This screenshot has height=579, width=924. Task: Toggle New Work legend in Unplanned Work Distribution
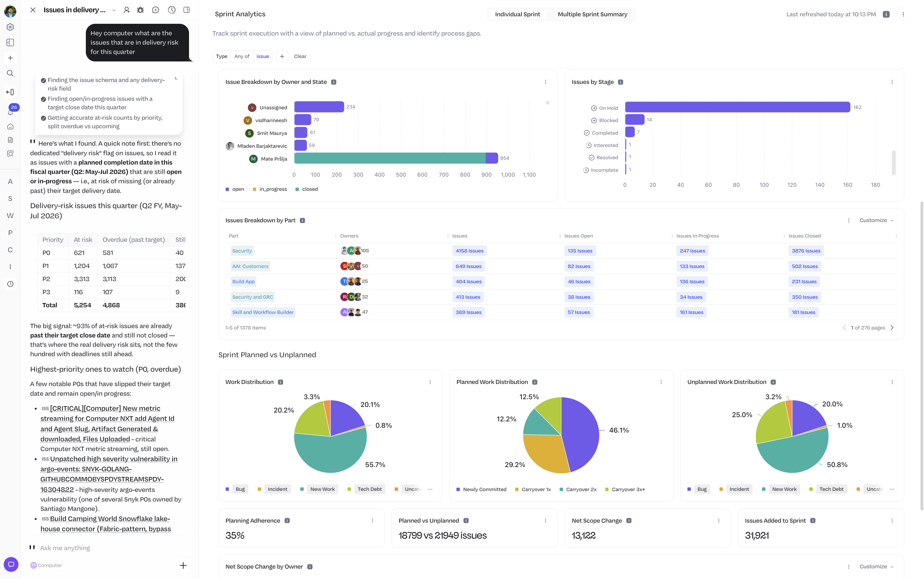click(x=780, y=489)
